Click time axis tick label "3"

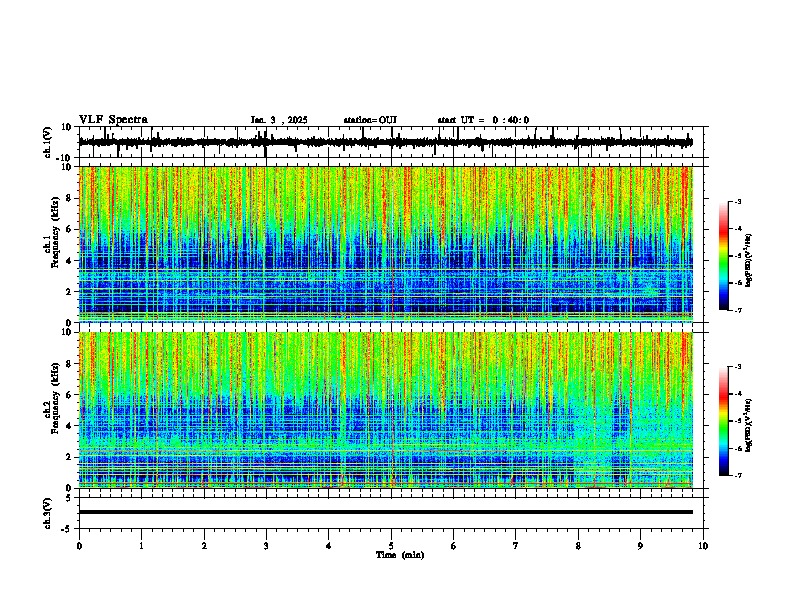pos(266,546)
